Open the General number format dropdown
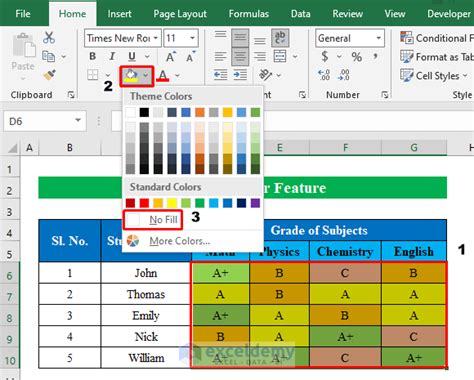474x380 pixels. tap(379, 38)
